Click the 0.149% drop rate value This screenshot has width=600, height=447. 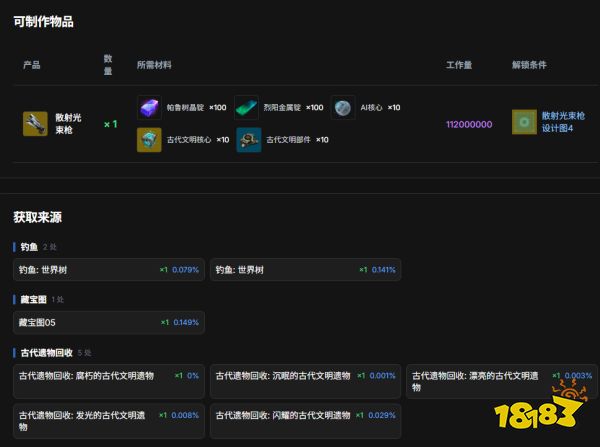tap(186, 323)
